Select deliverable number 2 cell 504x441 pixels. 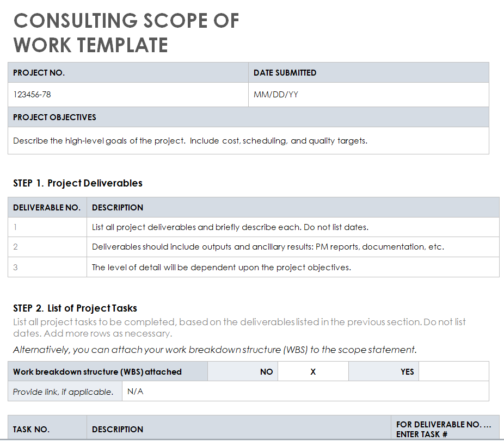tap(47, 247)
